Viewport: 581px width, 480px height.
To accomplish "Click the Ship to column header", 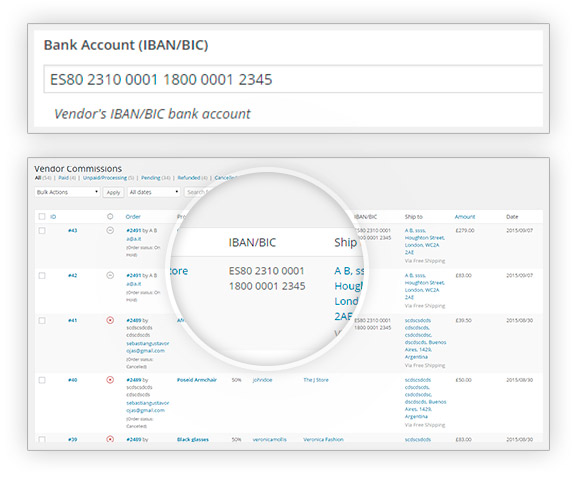I will (414, 217).
